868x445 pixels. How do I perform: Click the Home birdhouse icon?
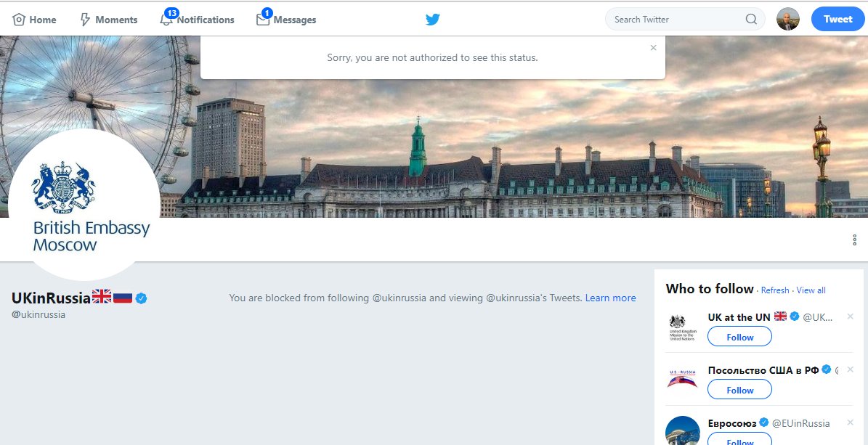coord(19,20)
